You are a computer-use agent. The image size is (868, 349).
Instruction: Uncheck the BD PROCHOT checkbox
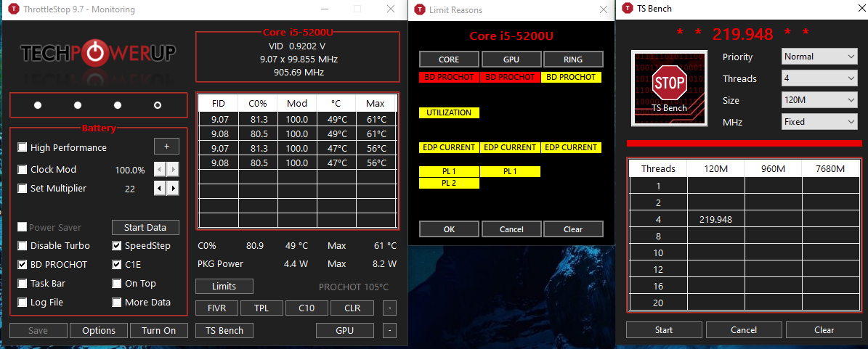[22, 264]
